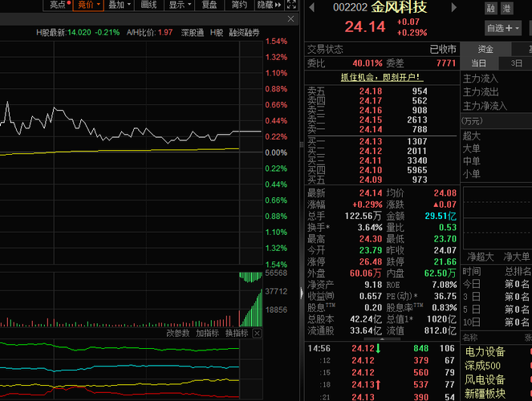Select the 当日 tab

(478, 63)
